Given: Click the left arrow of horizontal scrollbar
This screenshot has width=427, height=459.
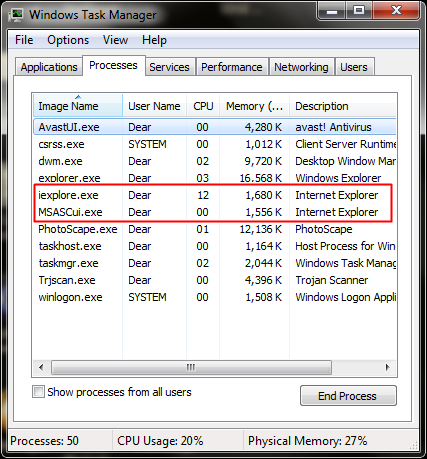Looking at the screenshot, I should click(41, 367).
